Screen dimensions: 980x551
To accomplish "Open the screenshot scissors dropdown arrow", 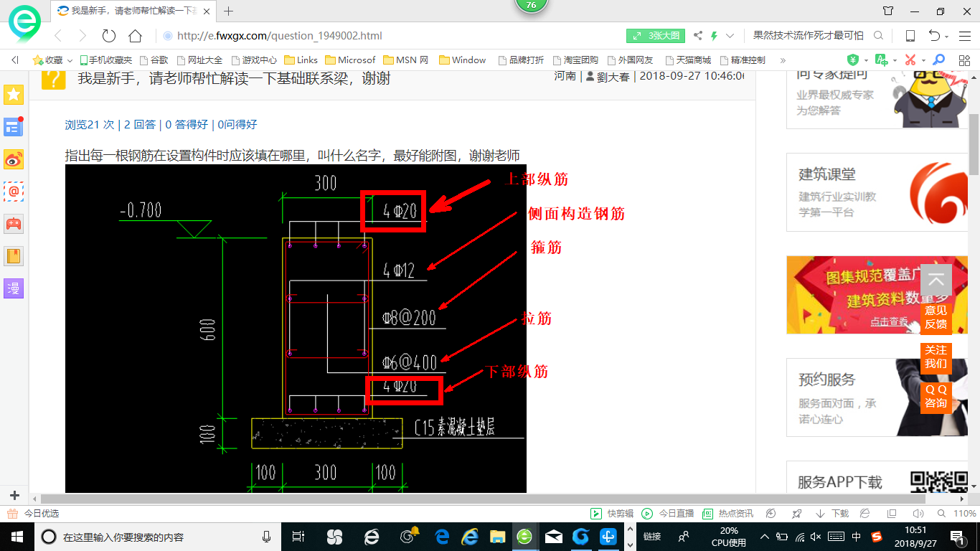I will (923, 61).
